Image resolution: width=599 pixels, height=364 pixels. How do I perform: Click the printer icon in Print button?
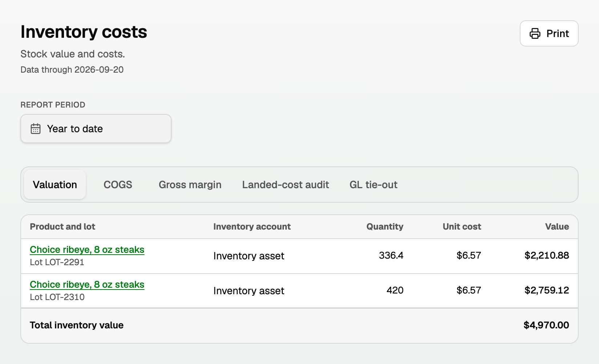(535, 33)
